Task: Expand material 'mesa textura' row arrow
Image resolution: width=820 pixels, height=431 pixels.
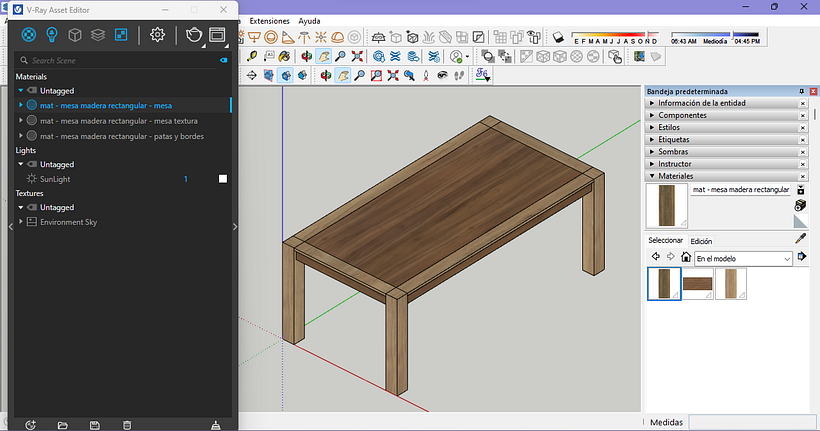Action: (21, 120)
